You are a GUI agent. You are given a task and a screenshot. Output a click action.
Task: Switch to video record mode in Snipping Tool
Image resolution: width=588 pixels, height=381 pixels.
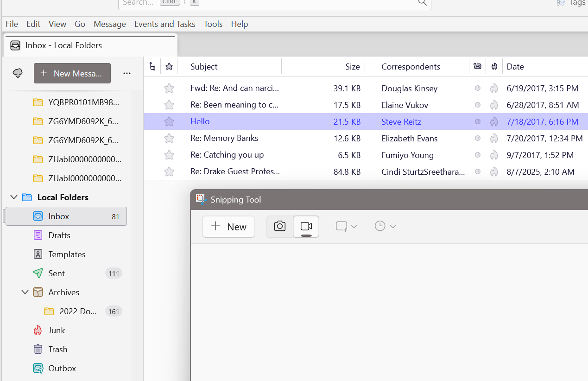306,227
